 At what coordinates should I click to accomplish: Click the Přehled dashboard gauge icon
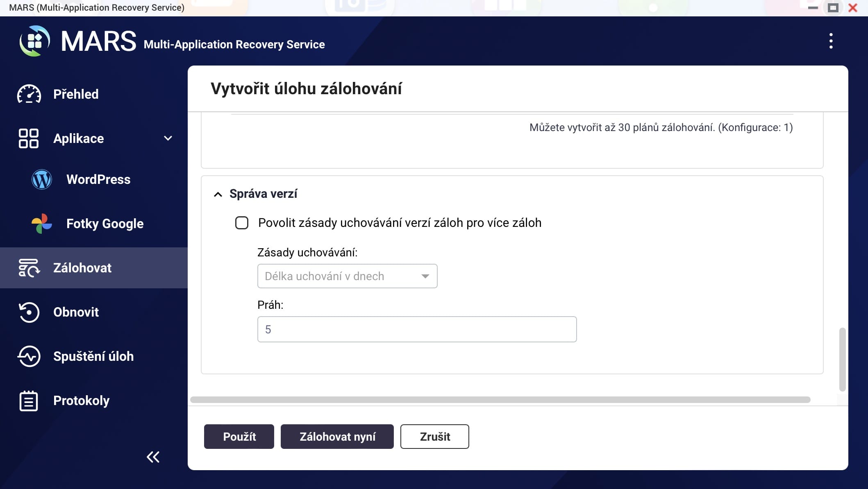click(29, 94)
